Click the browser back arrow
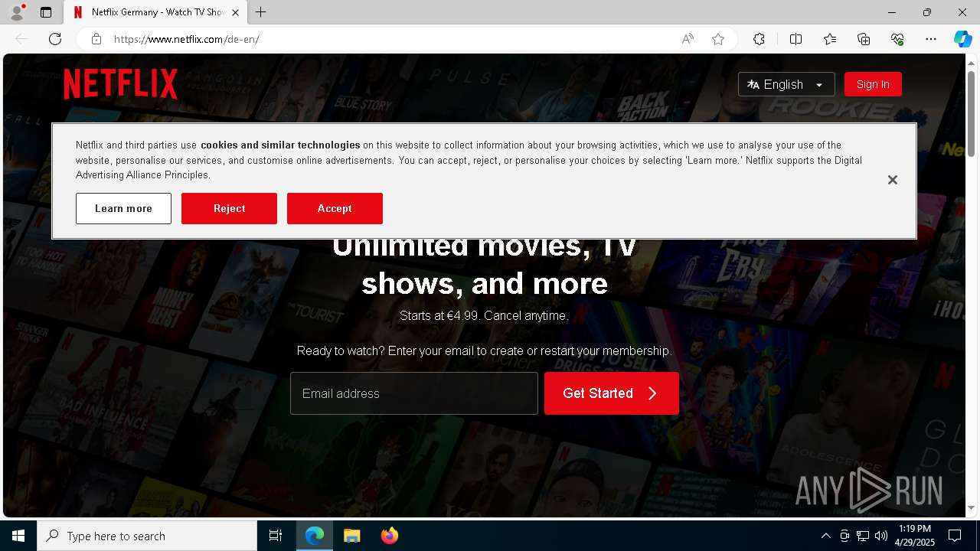This screenshot has height=551, width=980. [21, 39]
